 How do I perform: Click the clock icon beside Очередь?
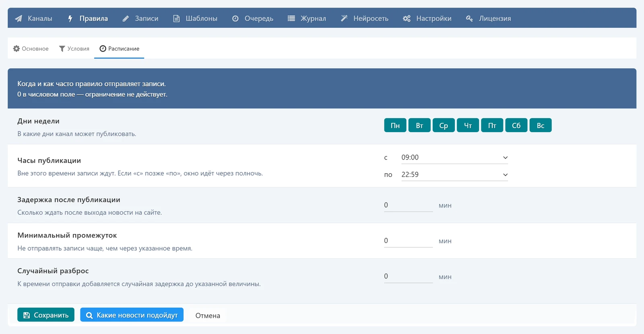coord(235,19)
